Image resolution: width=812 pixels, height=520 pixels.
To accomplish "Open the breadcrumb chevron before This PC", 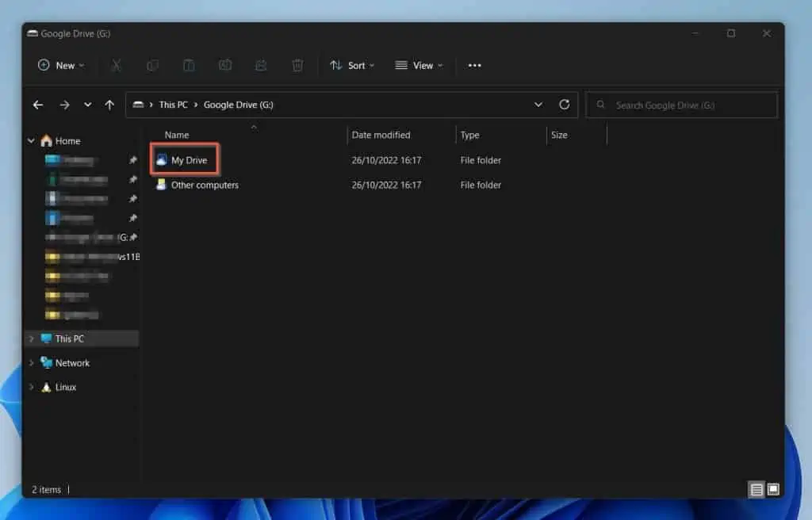I will 151,105.
